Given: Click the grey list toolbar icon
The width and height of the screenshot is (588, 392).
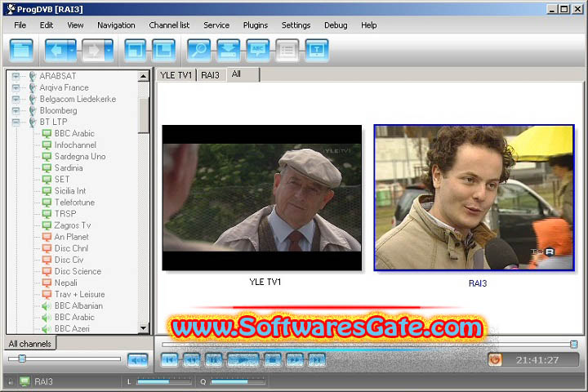Looking at the screenshot, I should [x=287, y=50].
